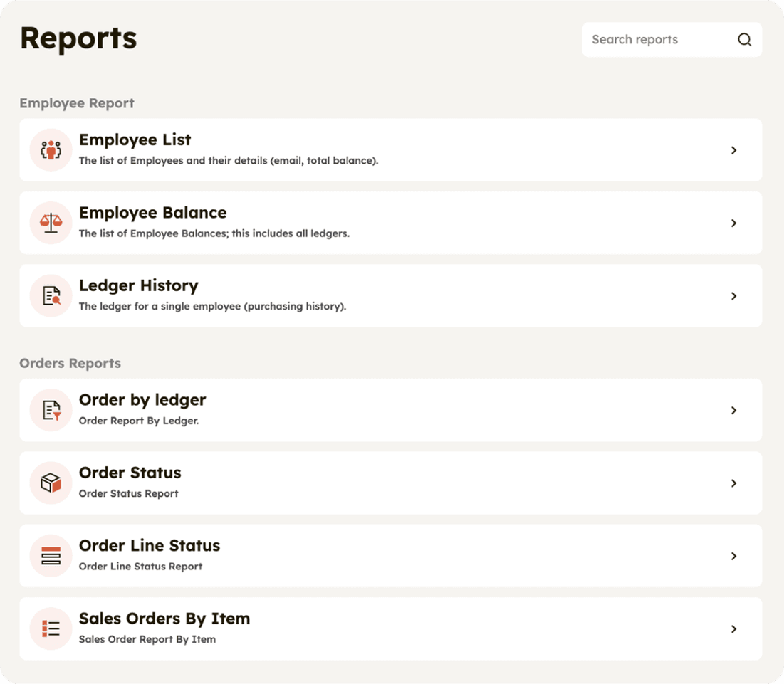784x684 pixels.
Task: Click the Employee List people icon
Action: coord(50,150)
